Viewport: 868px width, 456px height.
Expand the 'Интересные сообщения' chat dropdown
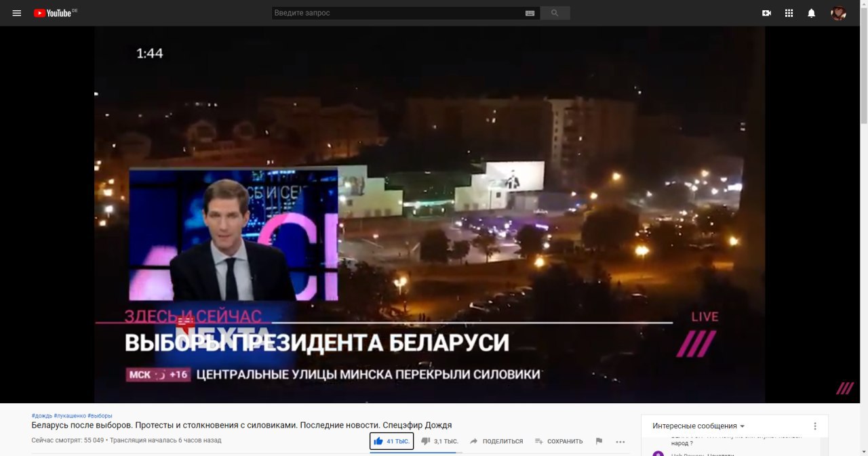(698, 426)
